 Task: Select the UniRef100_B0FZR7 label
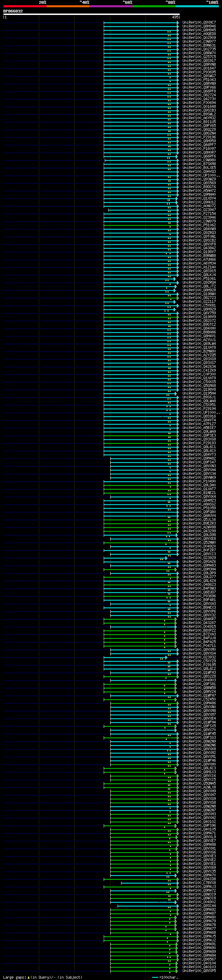(x=199, y=550)
